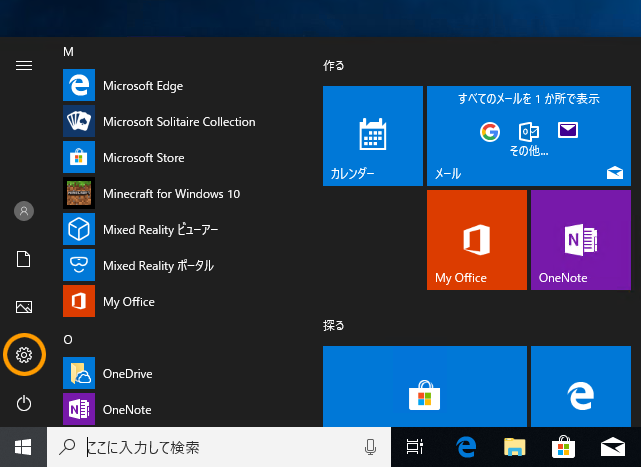Click the Google icon in the mail tile
Image resolution: width=641 pixels, height=467 pixels.
(x=490, y=132)
